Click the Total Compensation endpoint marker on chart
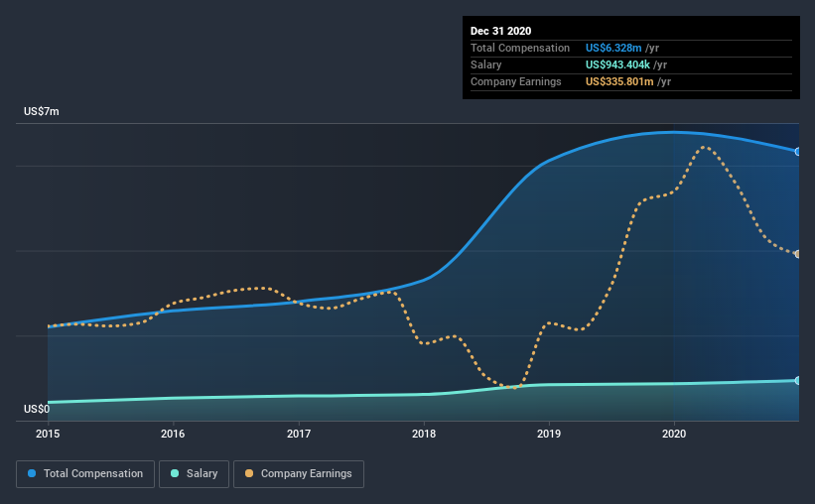The image size is (815, 504). (x=797, y=152)
